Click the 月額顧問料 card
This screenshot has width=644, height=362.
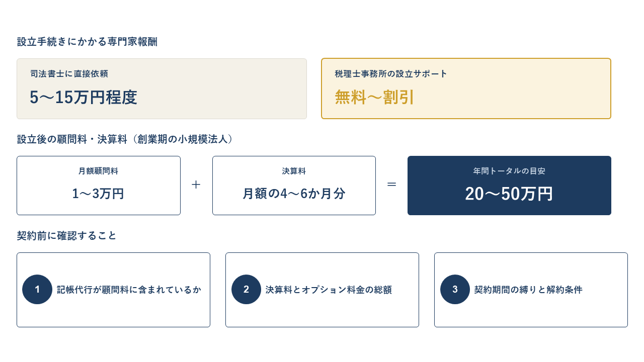pos(99,186)
